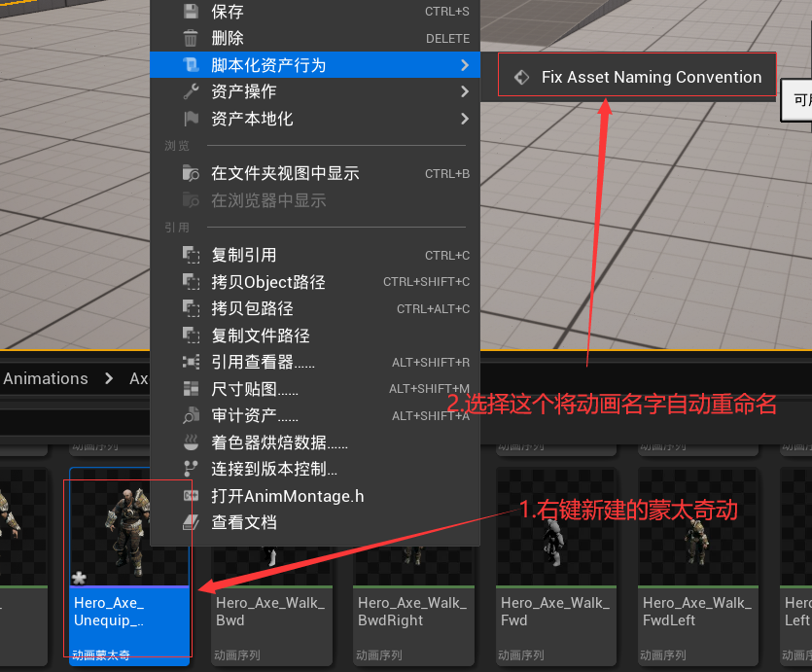Click the view documentation book icon
The height and width of the screenshot is (672, 812).
192,522
